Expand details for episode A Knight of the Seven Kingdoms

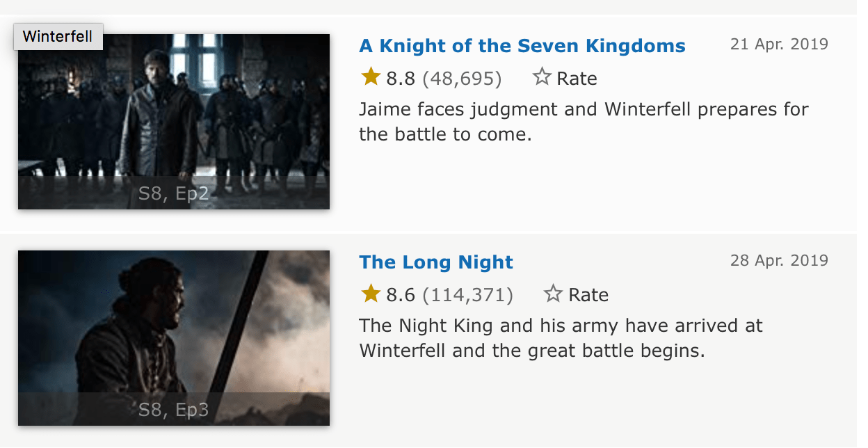tap(522, 45)
